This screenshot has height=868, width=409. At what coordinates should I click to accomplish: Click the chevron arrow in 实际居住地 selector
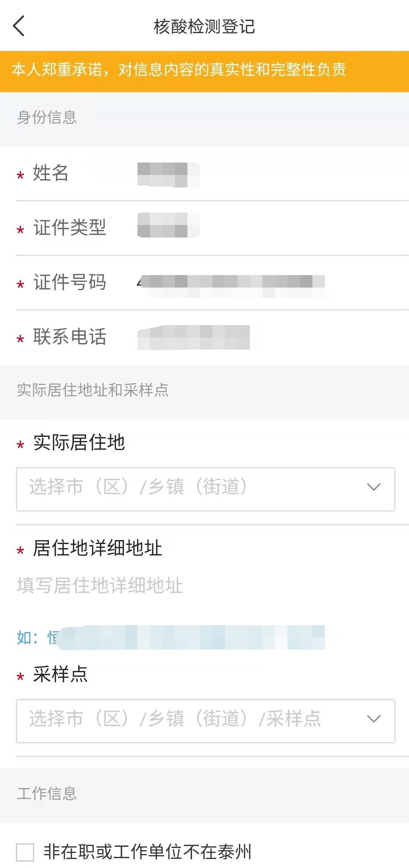click(374, 487)
